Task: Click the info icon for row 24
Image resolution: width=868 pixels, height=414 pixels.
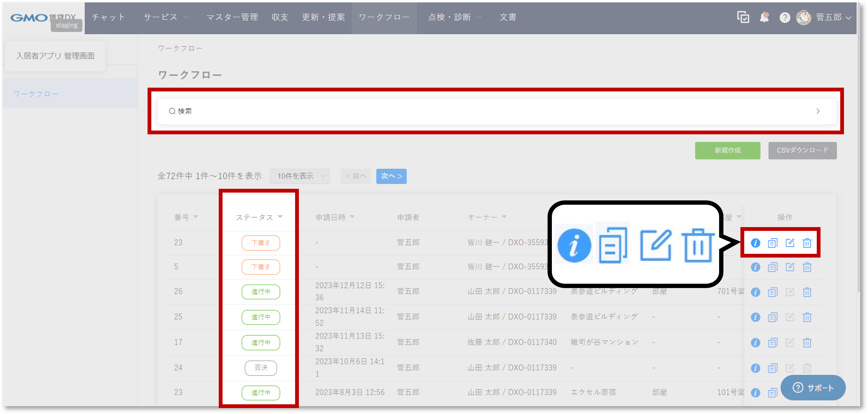Action: [x=755, y=368]
